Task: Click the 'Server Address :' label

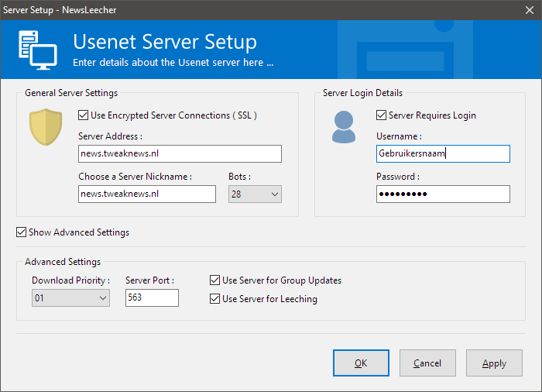Action: [110, 136]
